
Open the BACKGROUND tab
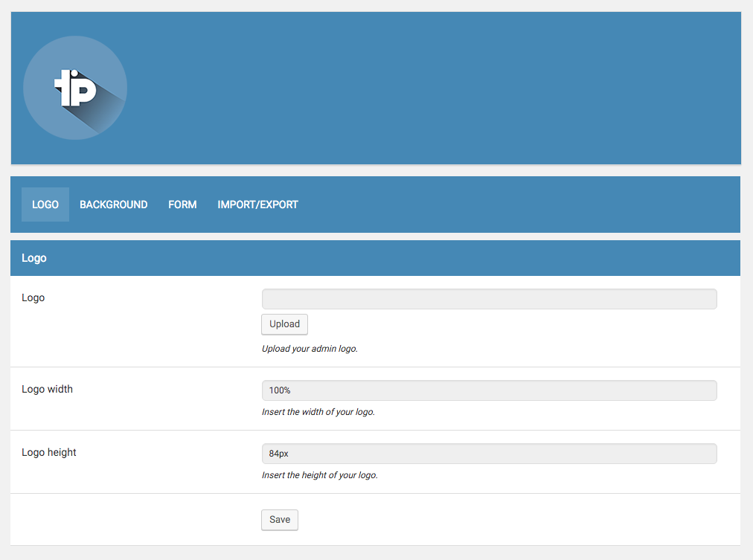pos(114,205)
